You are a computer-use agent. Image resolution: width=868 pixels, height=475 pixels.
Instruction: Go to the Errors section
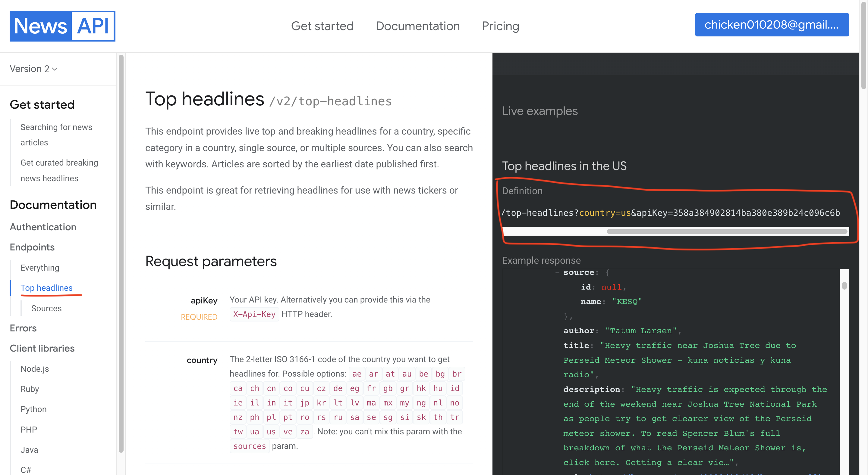coord(23,328)
